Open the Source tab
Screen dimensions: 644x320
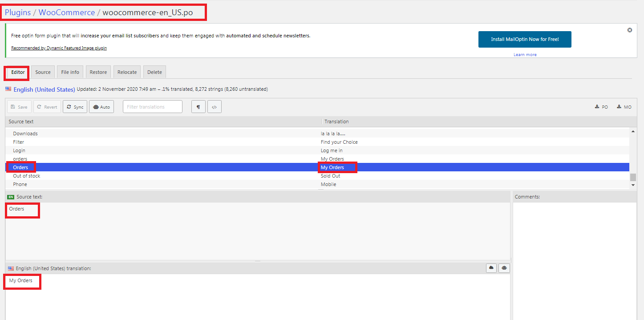point(43,72)
